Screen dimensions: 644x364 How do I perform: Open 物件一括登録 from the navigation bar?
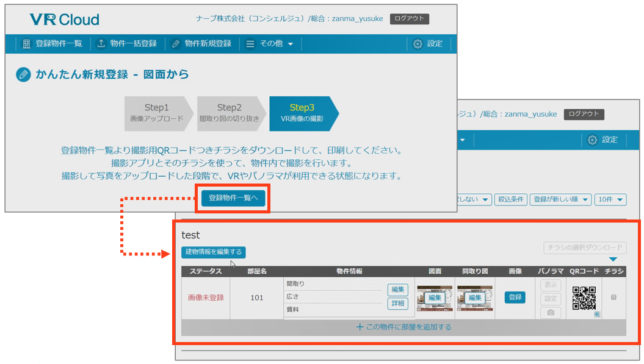[127, 44]
